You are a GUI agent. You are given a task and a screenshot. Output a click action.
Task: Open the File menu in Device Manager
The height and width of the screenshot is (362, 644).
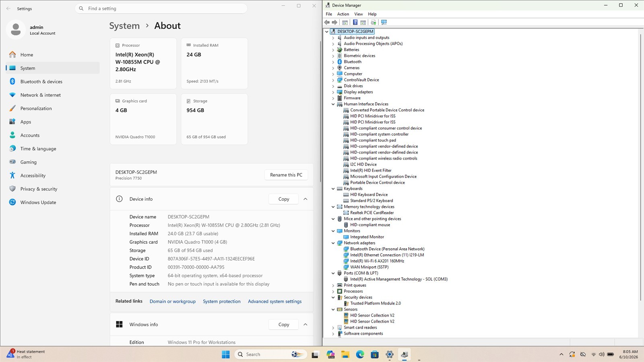(x=329, y=14)
